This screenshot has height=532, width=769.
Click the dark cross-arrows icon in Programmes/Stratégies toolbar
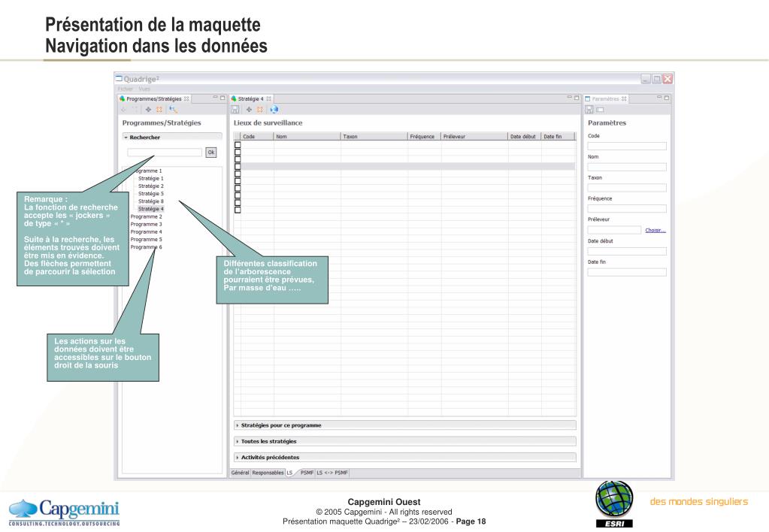pyautogui.click(x=148, y=110)
